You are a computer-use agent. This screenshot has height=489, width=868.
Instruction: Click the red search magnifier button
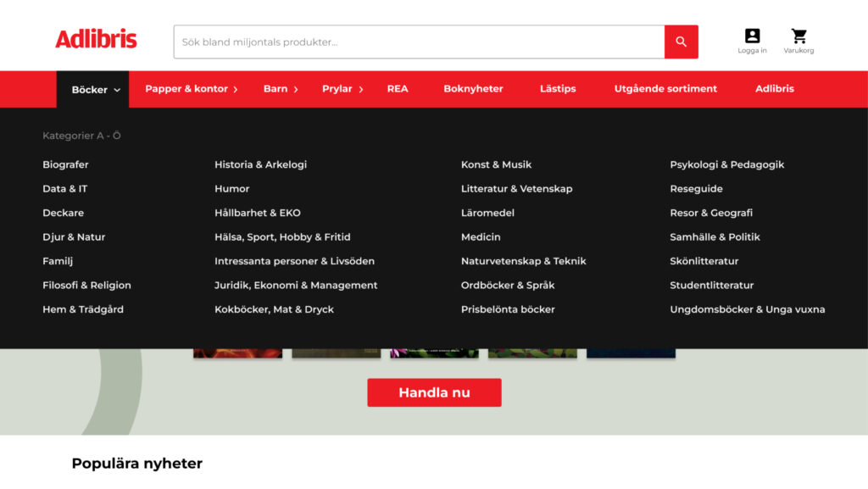[681, 42]
